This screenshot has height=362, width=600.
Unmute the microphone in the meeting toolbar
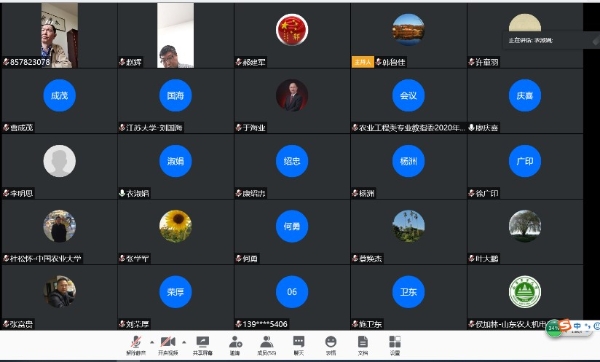[x=136, y=345]
